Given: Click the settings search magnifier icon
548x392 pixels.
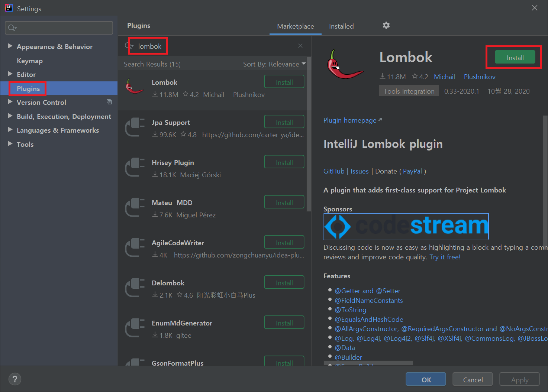Looking at the screenshot, I should (x=12, y=28).
